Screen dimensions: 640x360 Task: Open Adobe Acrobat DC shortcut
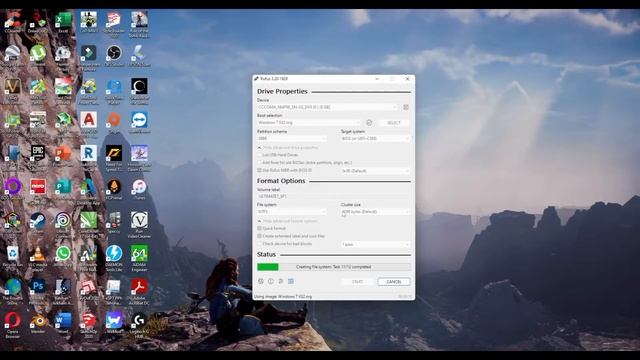pyautogui.click(x=139, y=292)
